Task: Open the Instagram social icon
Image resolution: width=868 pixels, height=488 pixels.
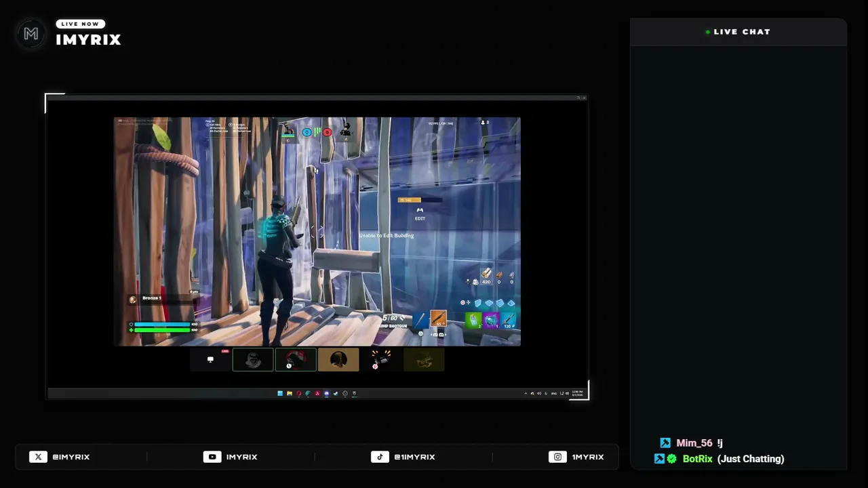Action: click(557, 457)
